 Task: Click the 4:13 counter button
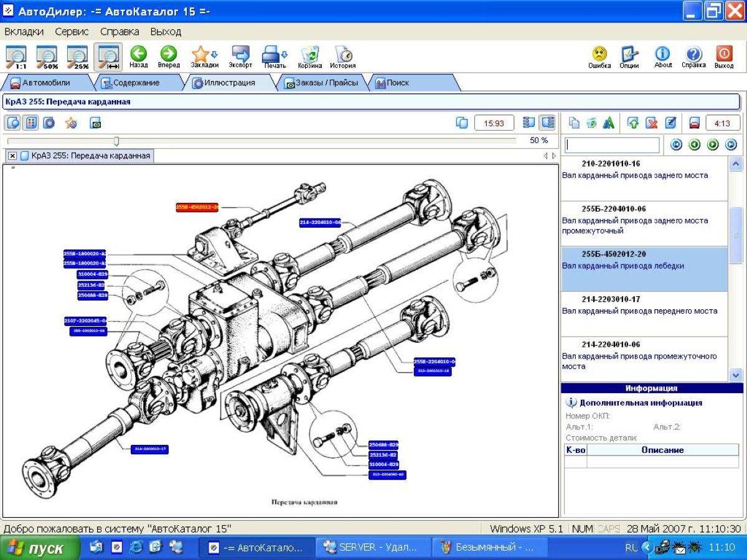723,123
